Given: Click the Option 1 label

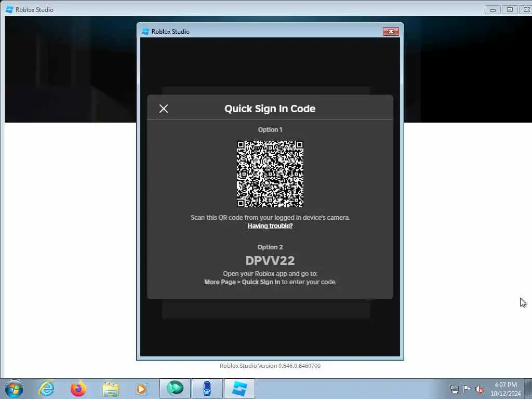Looking at the screenshot, I should point(270,129).
